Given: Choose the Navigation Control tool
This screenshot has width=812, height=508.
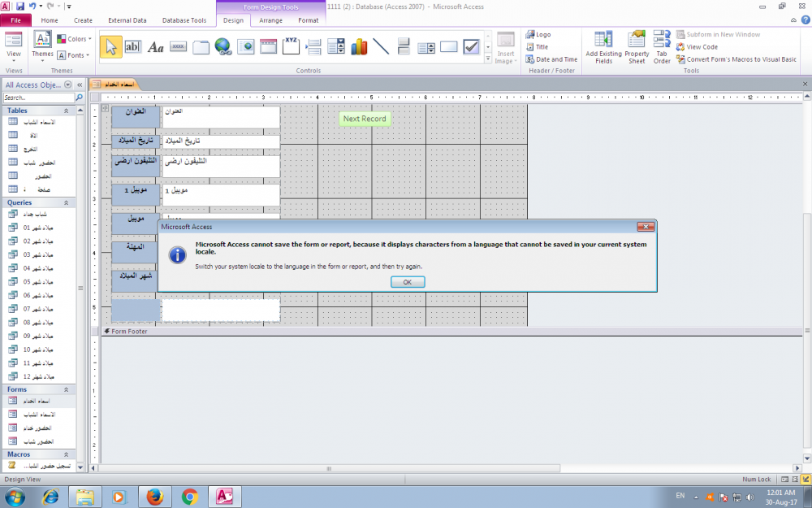Looking at the screenshot, I should (268, 46).
